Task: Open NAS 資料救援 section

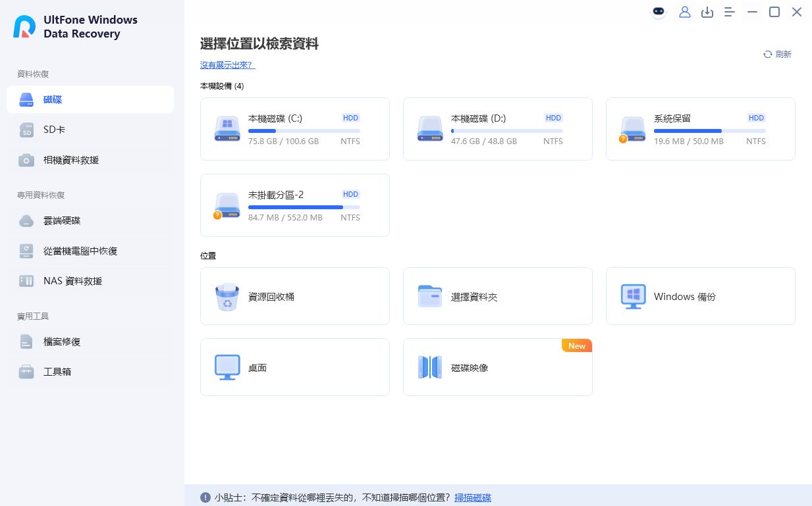Action: point(90,281)
